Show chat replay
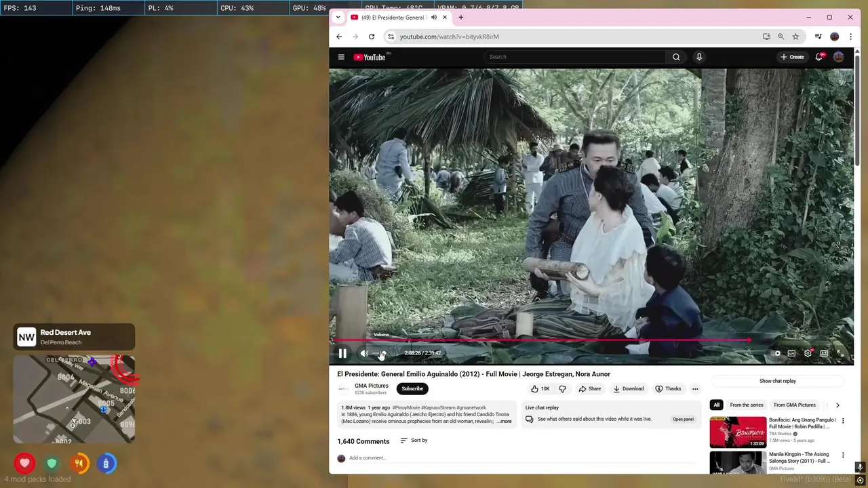 point(777,381)
